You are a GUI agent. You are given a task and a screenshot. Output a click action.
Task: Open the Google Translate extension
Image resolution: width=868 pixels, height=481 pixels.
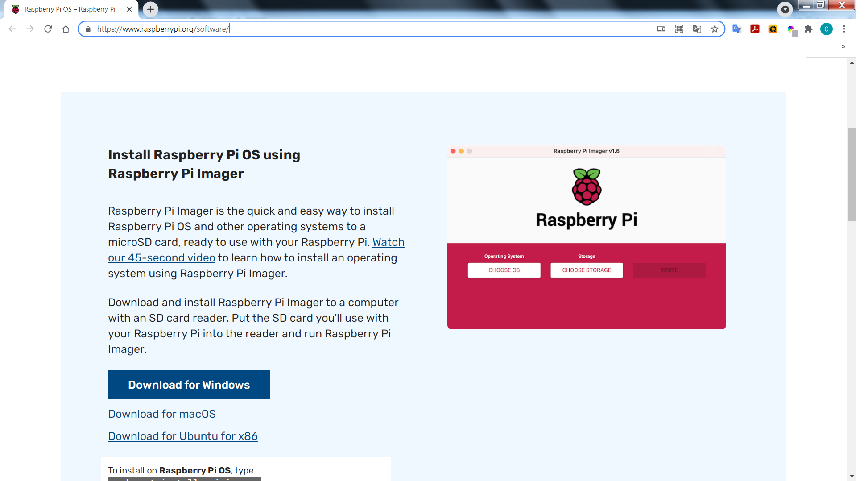click(x=737, y=29)
